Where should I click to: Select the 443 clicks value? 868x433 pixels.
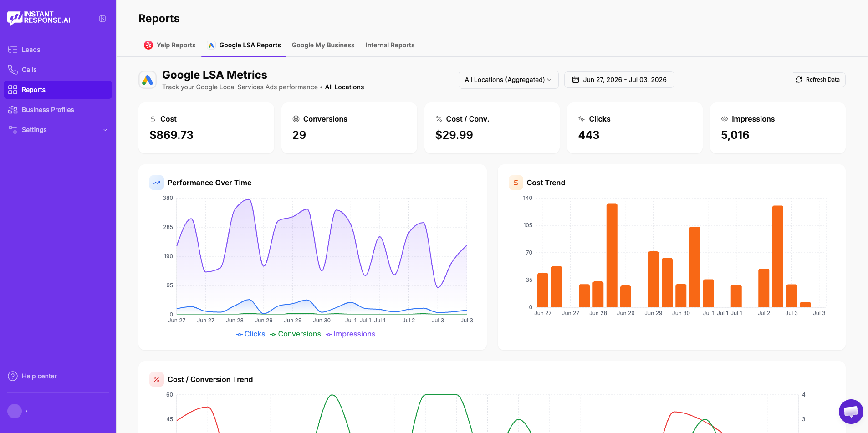[x=589, y=135]
